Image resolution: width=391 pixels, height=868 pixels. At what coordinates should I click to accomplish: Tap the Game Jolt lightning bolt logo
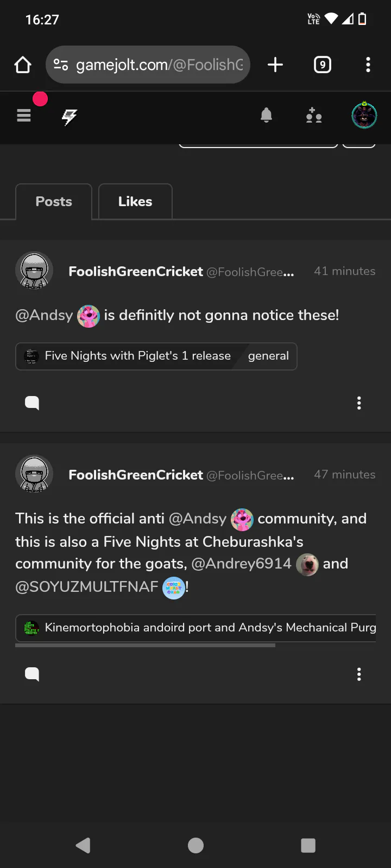coord(70,116)
